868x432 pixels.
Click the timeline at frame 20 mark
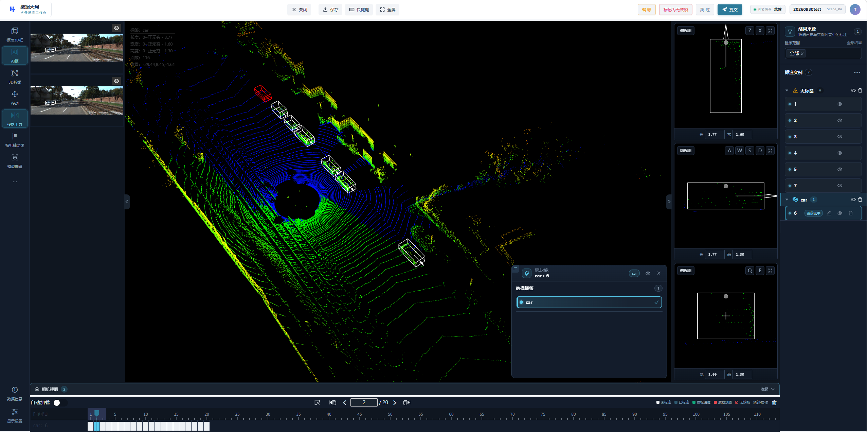pos(206,414)
